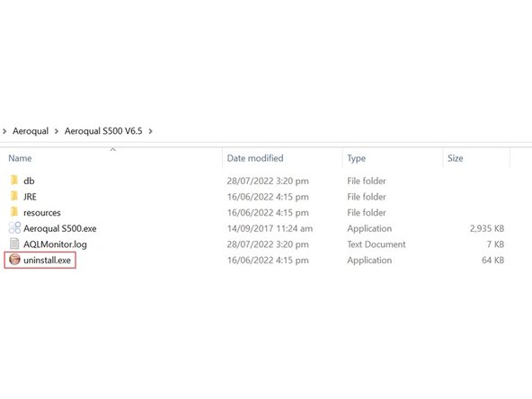Click File folder type of resources row
This screenshot has width=532, height=399.
(x=367, y=213)
